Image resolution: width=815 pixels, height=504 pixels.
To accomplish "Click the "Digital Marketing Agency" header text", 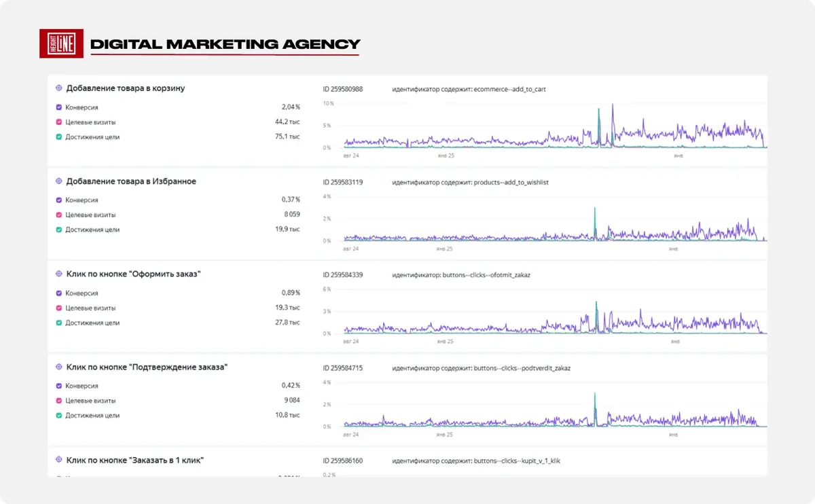I will [225, 45].
